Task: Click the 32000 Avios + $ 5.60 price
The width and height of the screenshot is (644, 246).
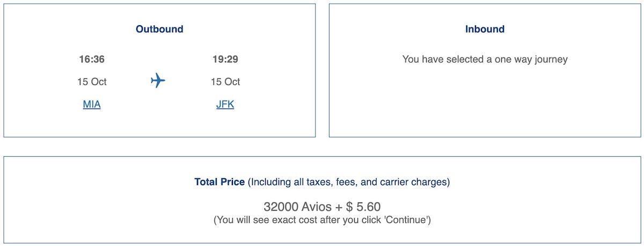Action: click(x=322, y=207)
